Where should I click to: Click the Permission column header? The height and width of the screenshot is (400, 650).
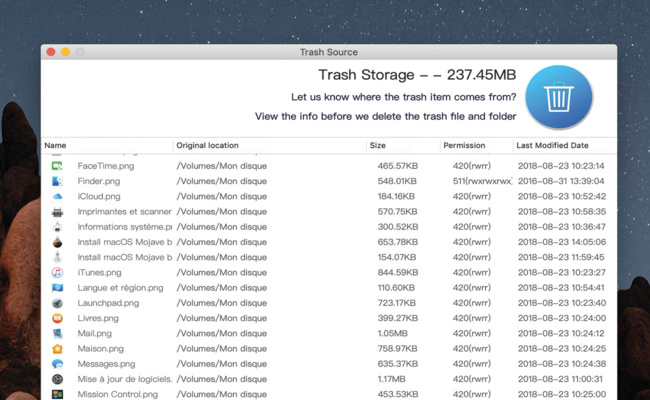[x=464, y=146]
